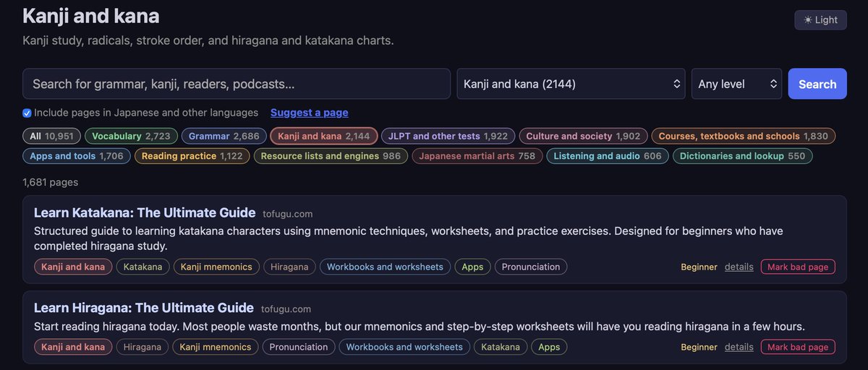Click the Kanji and kana page heading
Screen dimensions: 868x370
coord(91,15)
